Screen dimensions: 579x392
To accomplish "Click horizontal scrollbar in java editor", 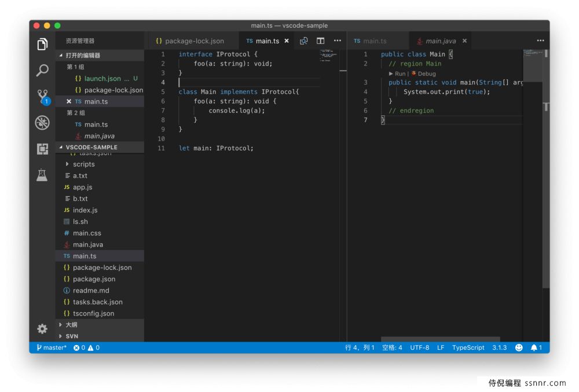I will coord(441,339).
